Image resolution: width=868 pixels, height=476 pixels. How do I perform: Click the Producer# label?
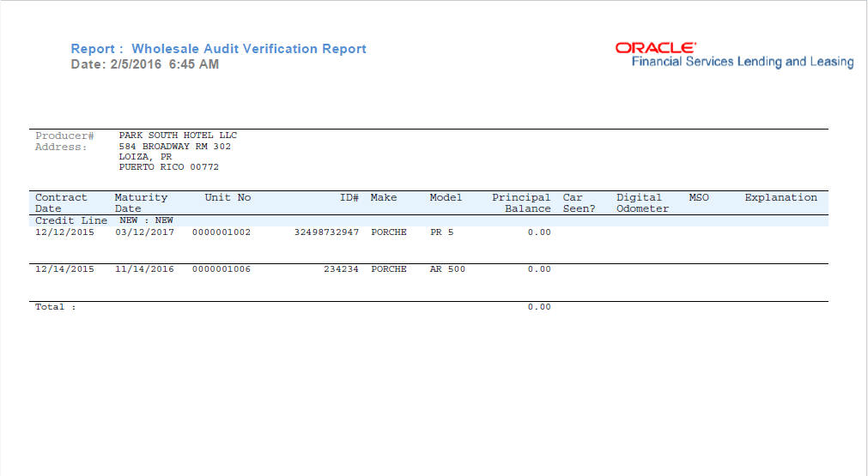pos(64,136)
